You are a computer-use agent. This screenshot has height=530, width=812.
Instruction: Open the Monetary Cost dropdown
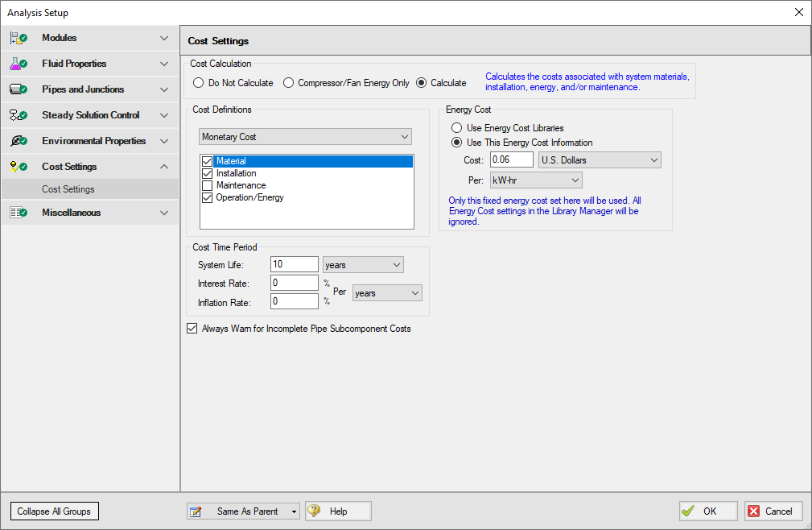[x=305, y=137]
